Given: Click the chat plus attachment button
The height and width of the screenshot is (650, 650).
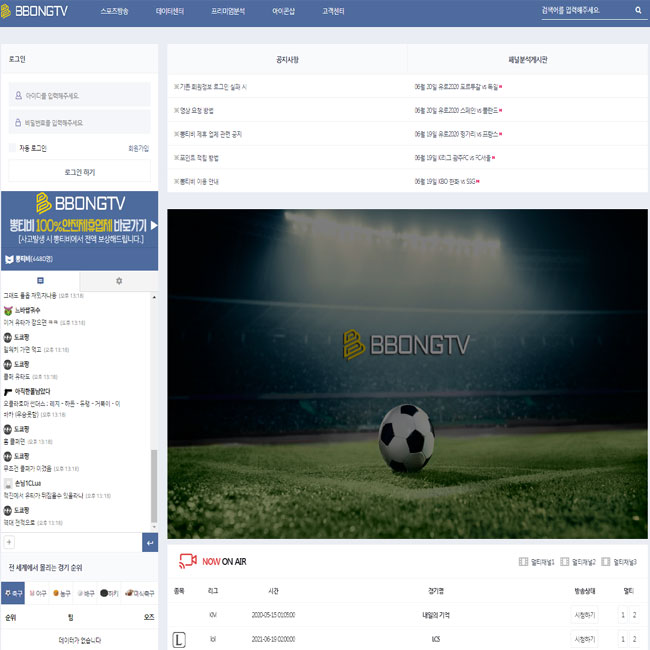Looking at the screenshot, I should 9,542.
